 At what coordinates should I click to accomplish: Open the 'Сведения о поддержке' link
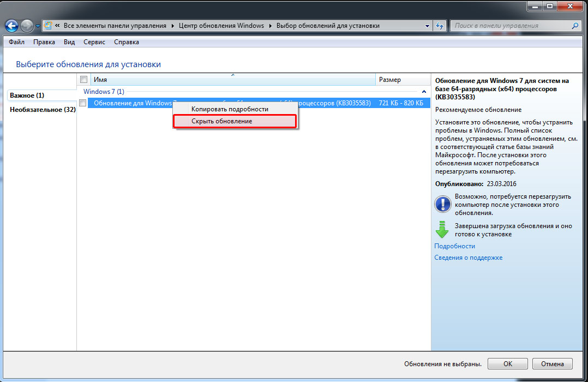point(468,258)
